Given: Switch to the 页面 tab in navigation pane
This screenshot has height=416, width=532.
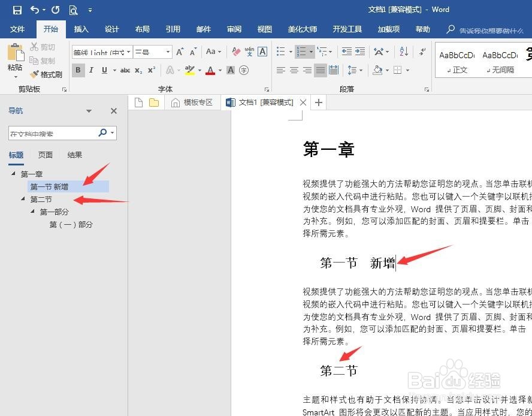Looking at the screenshot, I should point(46,155).
